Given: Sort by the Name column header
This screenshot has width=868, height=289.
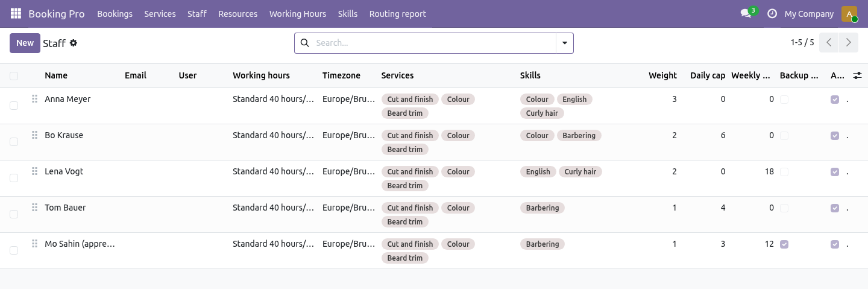Looking at the screenshot, I should pos(56,75).
